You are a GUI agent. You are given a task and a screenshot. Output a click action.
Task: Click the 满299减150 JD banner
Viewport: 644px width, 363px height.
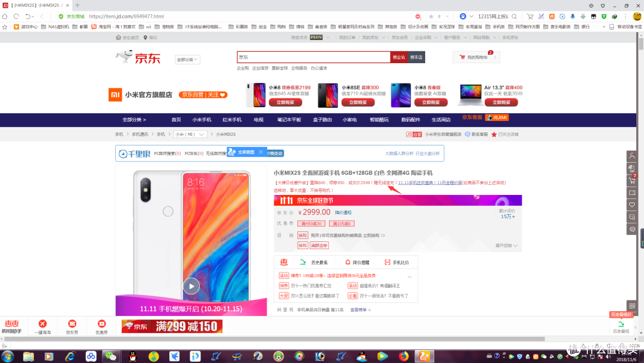tap(172, 327)
